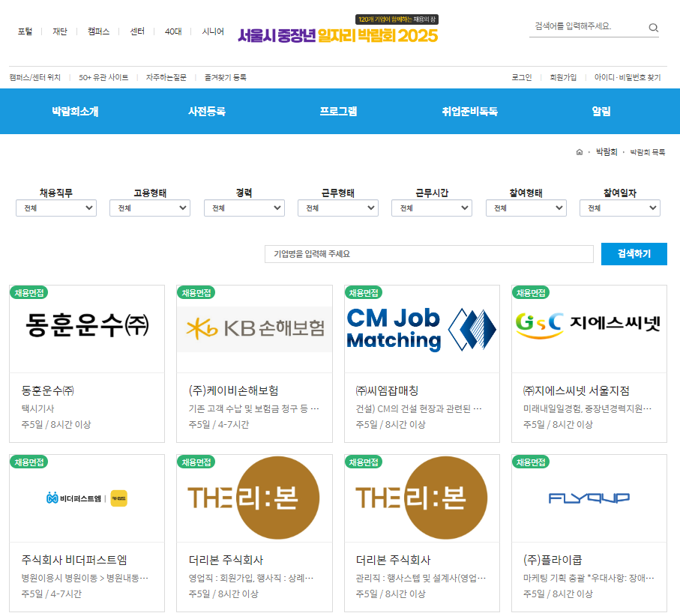Open the 자주하는질문 link
The image size is (680, 616).
(x=166, y=78)
